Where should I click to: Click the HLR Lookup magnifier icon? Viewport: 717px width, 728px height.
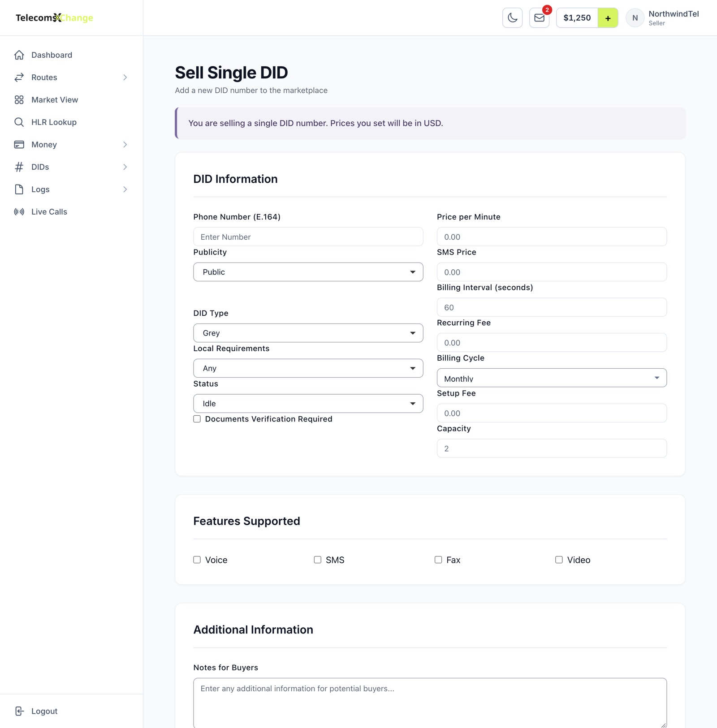pos(19,122)
